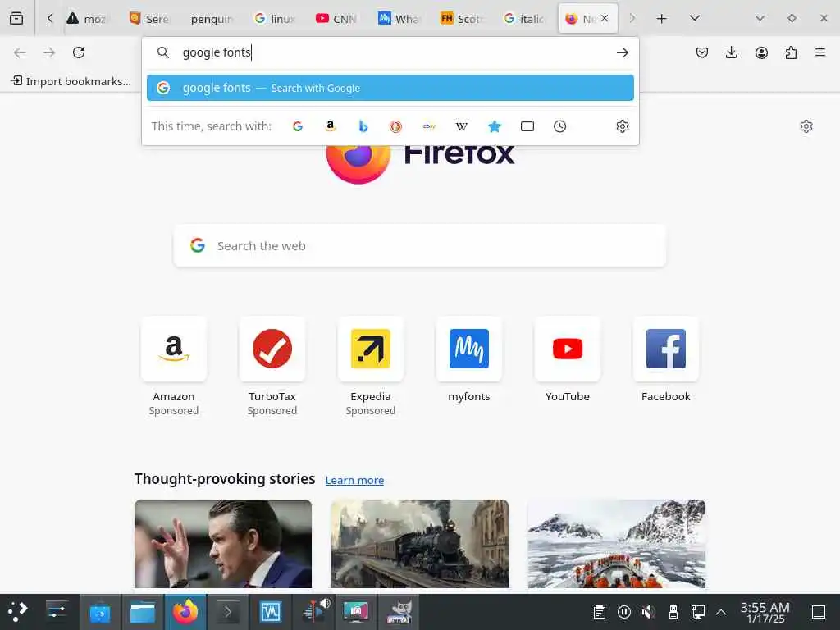This screenshot has width=840, height=630.
Task: Search this time with Google
Action: (298, 126)
